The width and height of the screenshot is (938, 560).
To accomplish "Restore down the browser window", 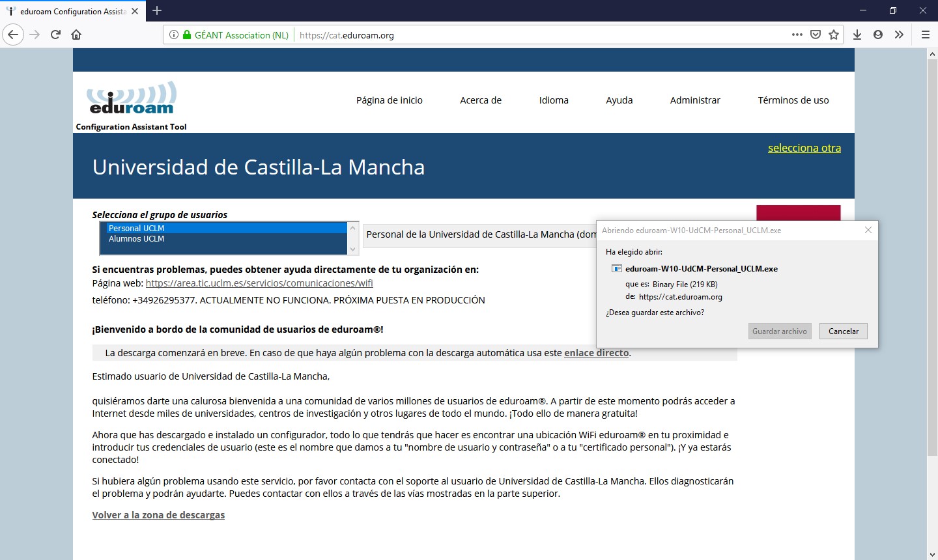I will point(893,10).
